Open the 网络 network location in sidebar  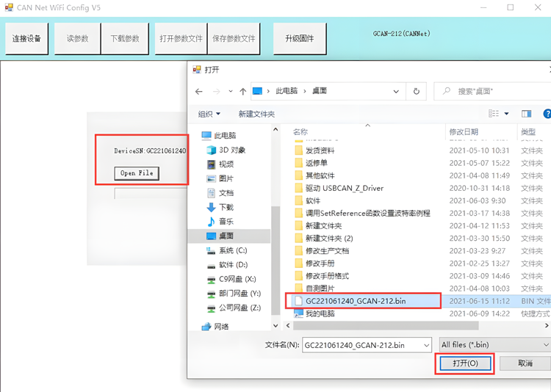tap(220, 327)
